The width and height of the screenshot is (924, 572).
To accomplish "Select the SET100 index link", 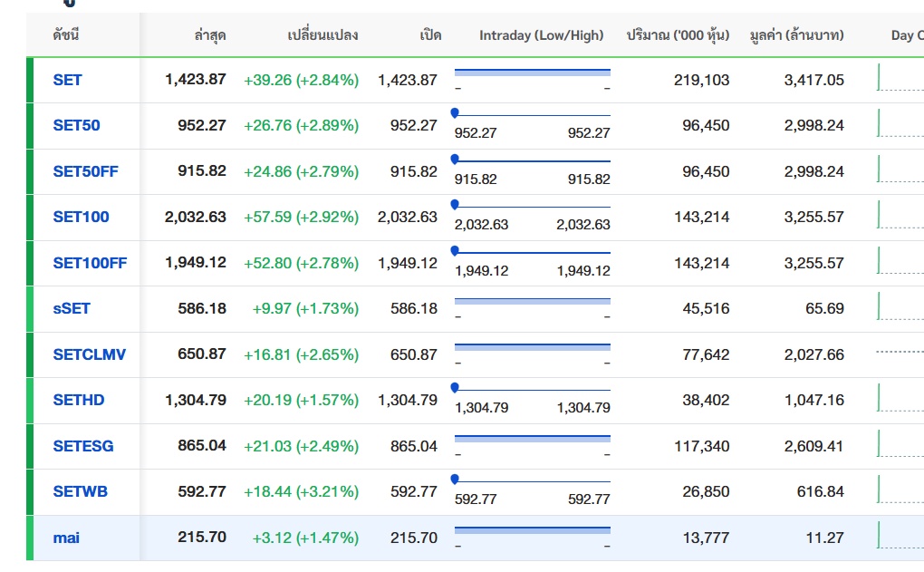I will 81,217.
